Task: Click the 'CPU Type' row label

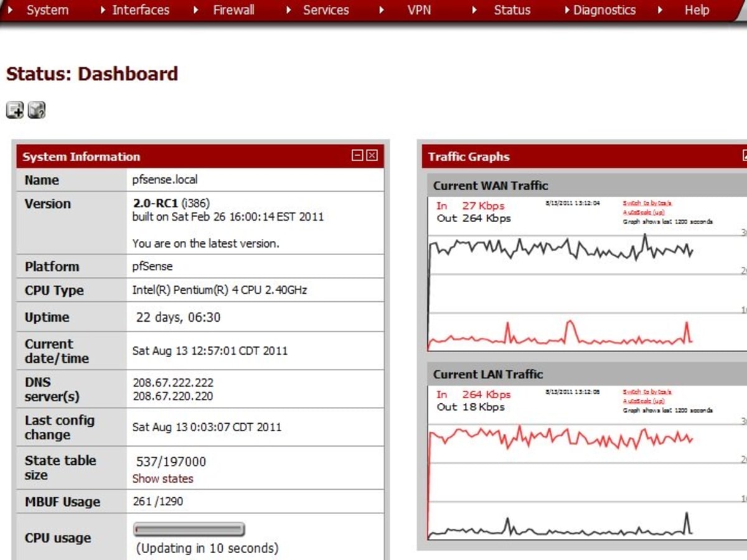Action: 54,291
